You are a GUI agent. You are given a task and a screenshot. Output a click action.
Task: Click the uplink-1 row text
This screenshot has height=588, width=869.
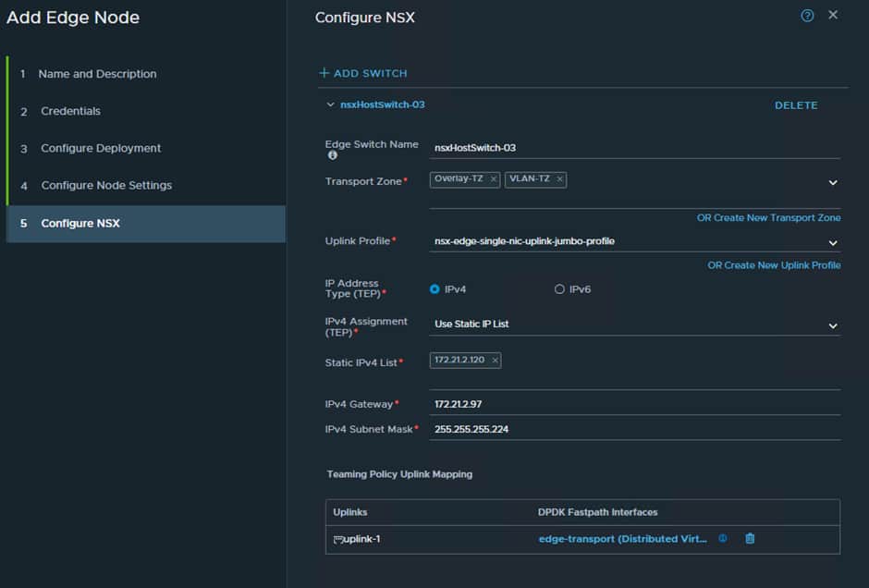[x=361, y=539]
